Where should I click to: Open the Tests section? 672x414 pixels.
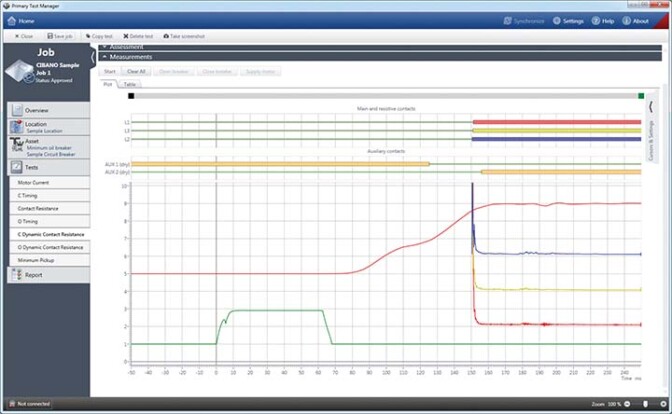coord(49,167)
